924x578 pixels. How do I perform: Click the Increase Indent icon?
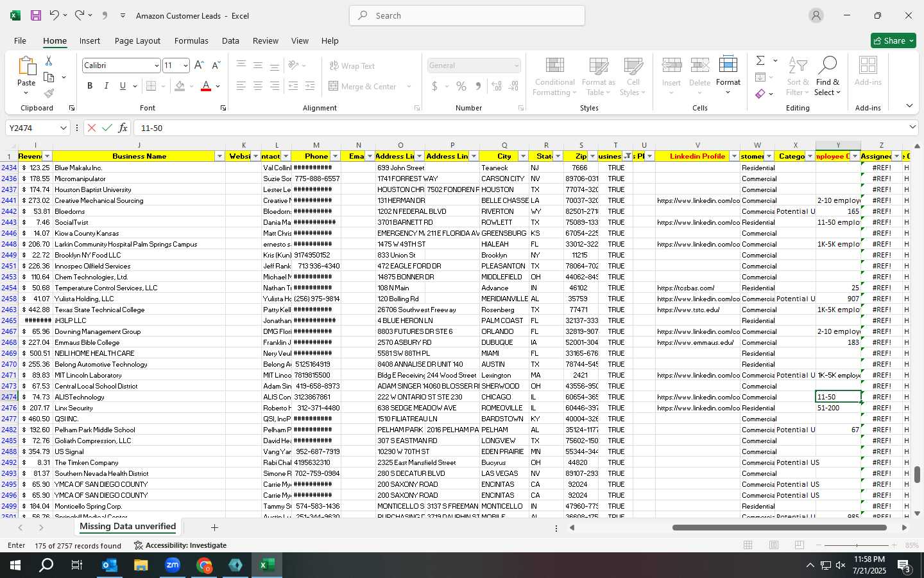tap(310, 86)
